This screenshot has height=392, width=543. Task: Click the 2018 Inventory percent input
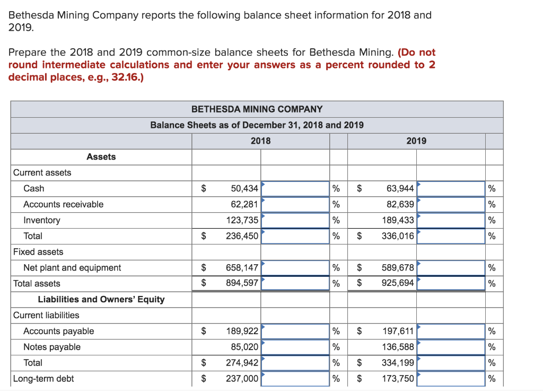pos(295,221)
